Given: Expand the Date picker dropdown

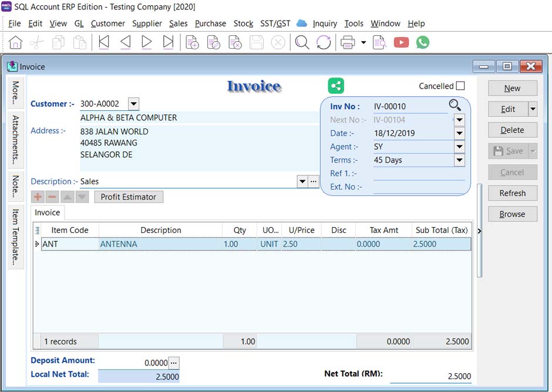Looking at the screenshot, I should 459,133.
